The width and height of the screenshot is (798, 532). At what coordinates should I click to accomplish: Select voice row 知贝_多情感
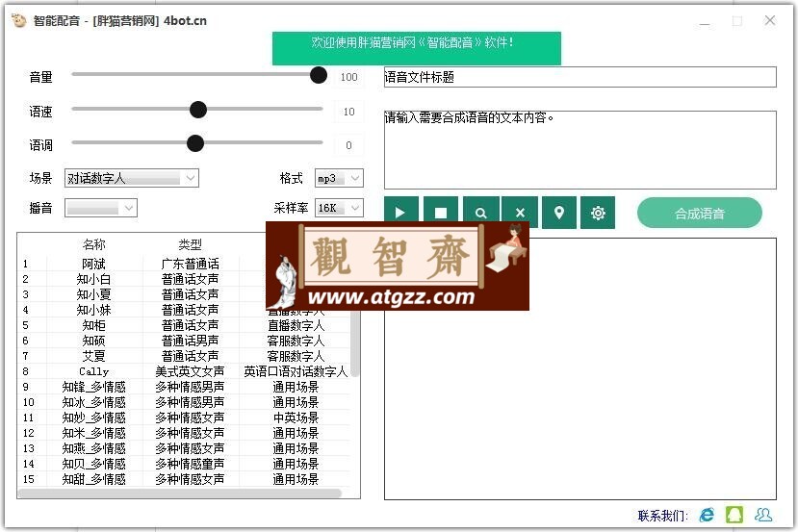click(x=184, y=464)
